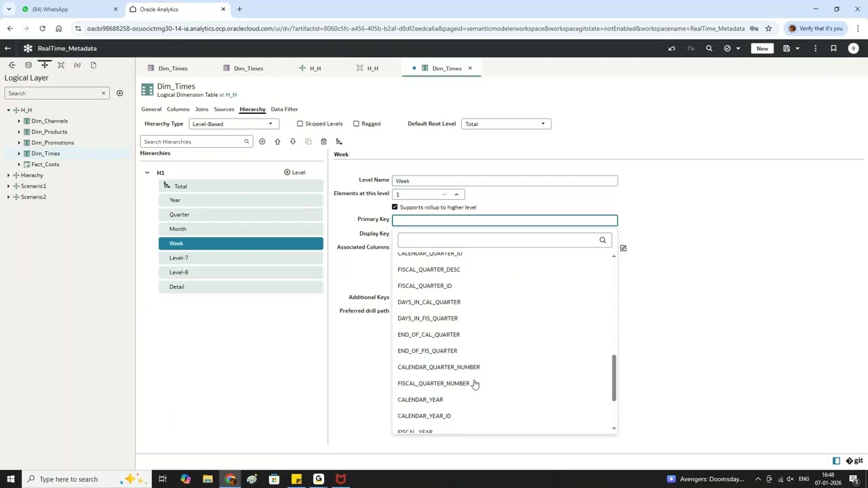Expand the Dim_Channels tree node
This screenshot has height=488, width=868.
click(19, 121)
